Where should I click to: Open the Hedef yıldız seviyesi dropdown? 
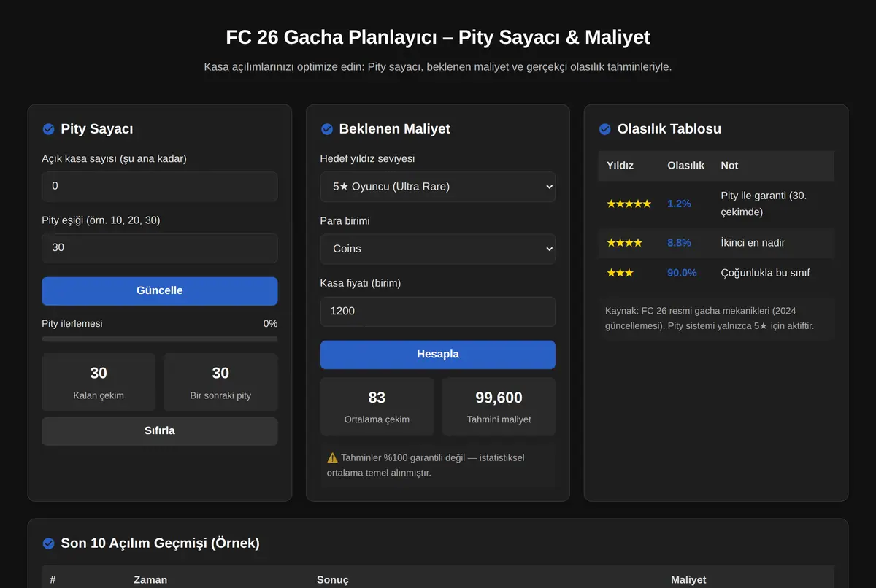point(438,187)
